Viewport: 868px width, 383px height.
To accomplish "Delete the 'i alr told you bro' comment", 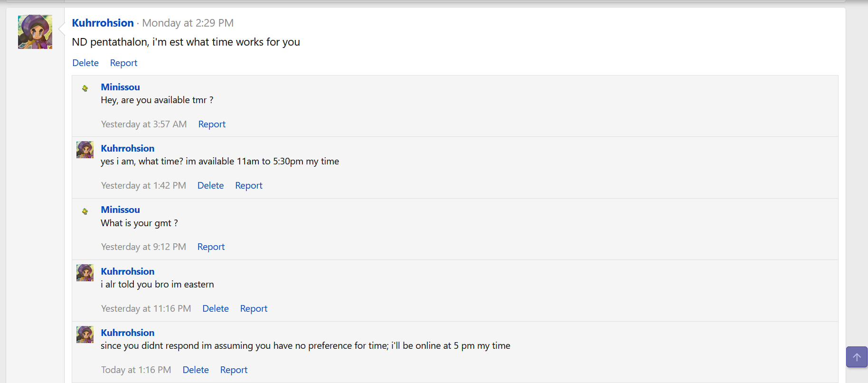I will 215,308.
